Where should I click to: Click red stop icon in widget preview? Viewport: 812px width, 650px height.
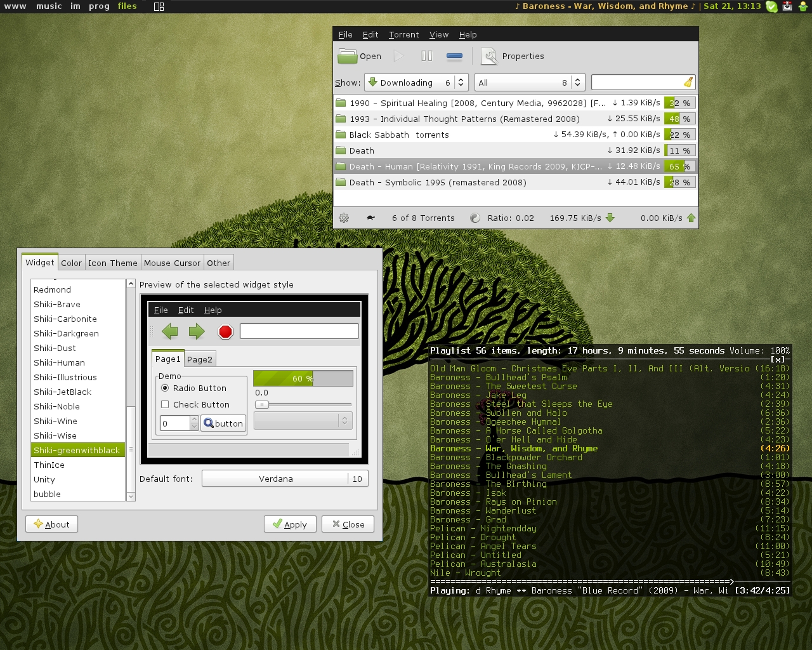(225, 331)
